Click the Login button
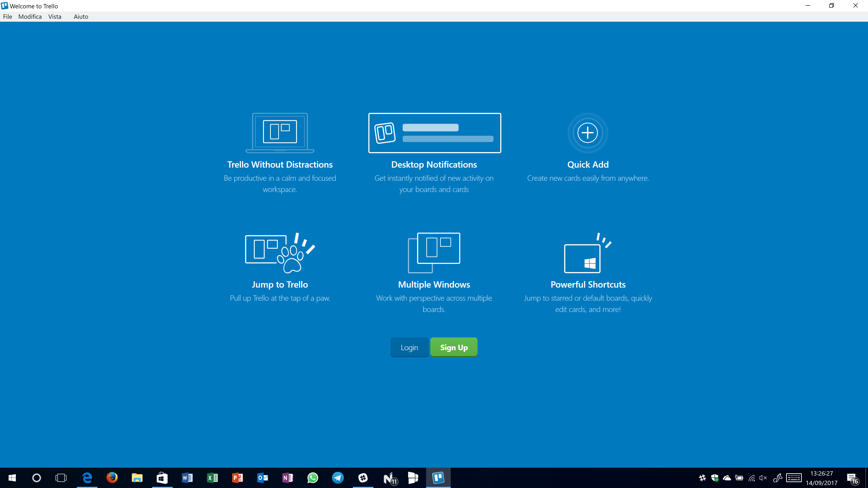Viewport: 868px width, 488px height. coord(409,347)
